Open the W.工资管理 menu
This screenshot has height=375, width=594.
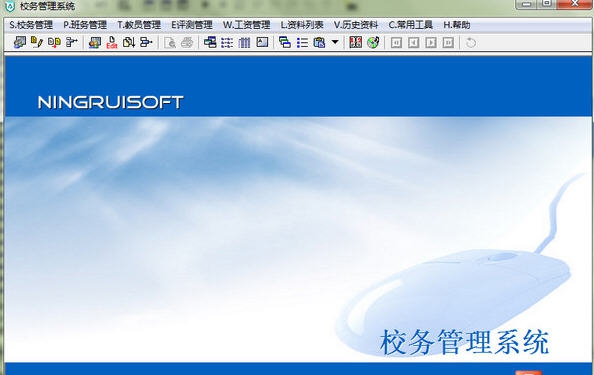[247, 25]
